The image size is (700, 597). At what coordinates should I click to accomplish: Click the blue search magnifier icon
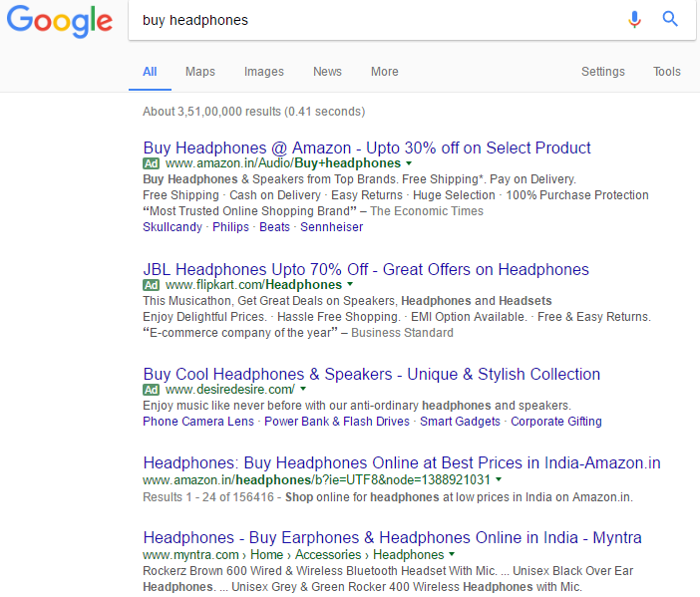click(x=670, y=19)
